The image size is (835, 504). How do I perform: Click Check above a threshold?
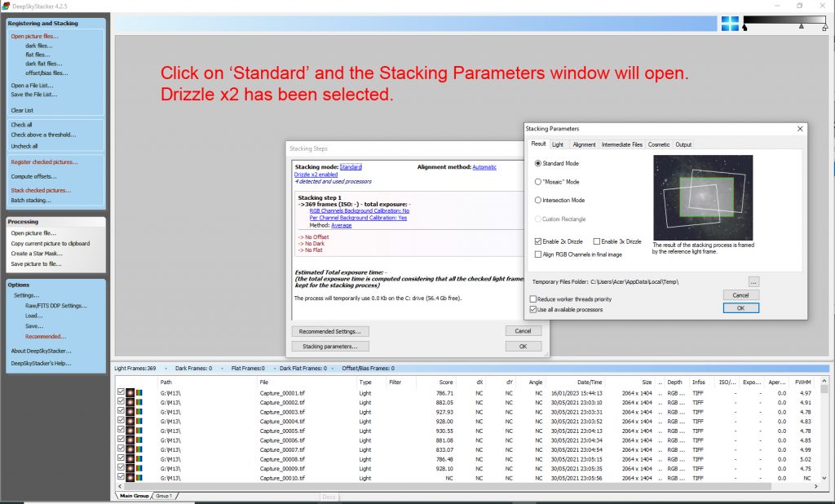coord(43,135)
